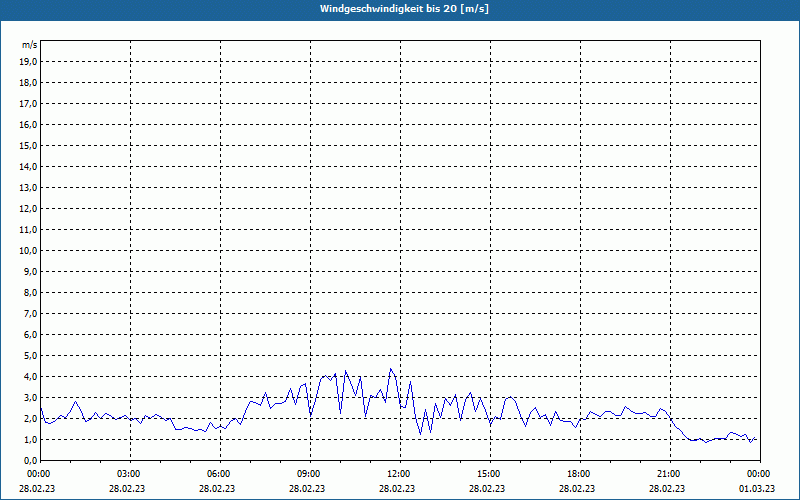Click the 5,0 y-axis label

30,356
